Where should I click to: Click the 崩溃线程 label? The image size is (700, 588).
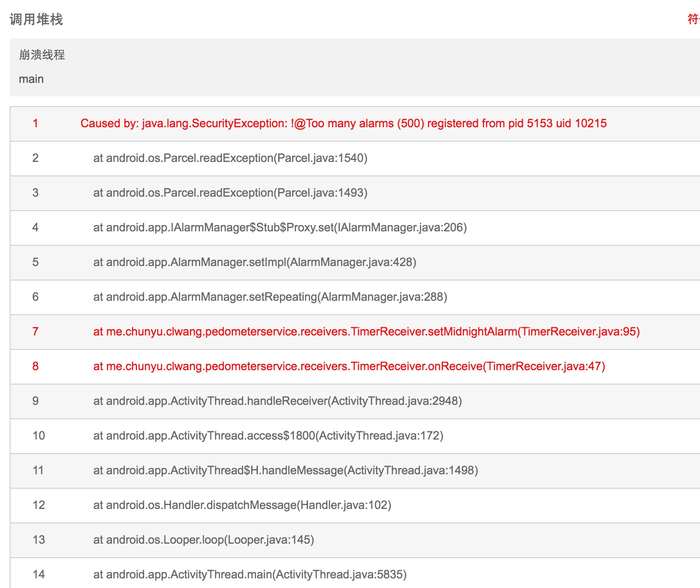click(42, 55)
